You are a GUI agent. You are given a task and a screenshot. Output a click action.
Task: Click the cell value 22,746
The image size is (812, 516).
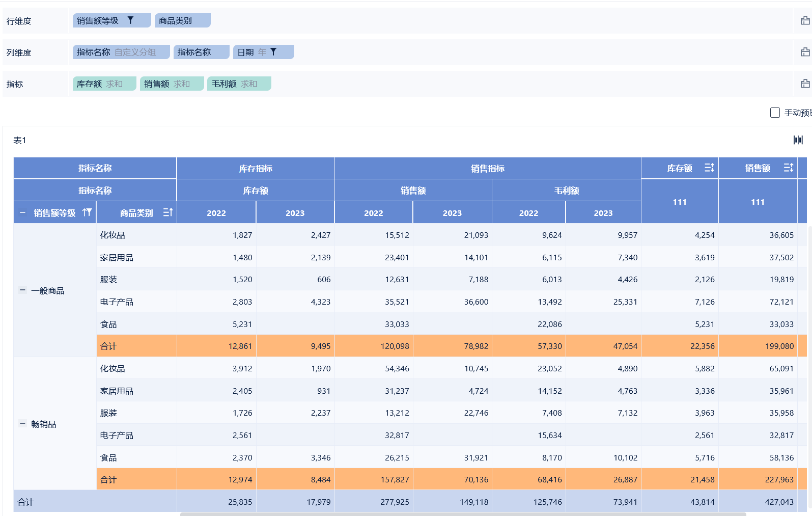[x=476, y=413]
